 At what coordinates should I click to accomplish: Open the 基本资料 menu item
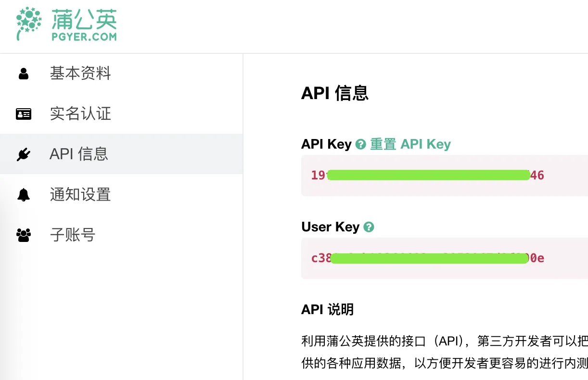pyautogui.click(x=80, y=74)
